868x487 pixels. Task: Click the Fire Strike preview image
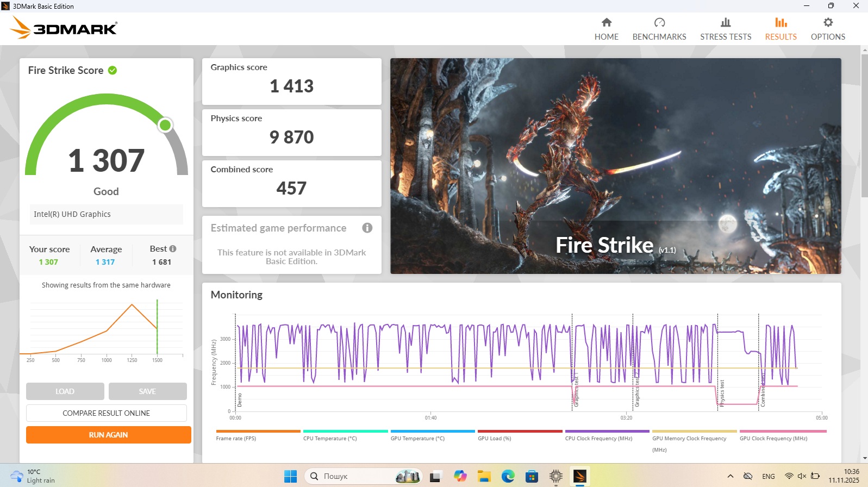point(615,166)
